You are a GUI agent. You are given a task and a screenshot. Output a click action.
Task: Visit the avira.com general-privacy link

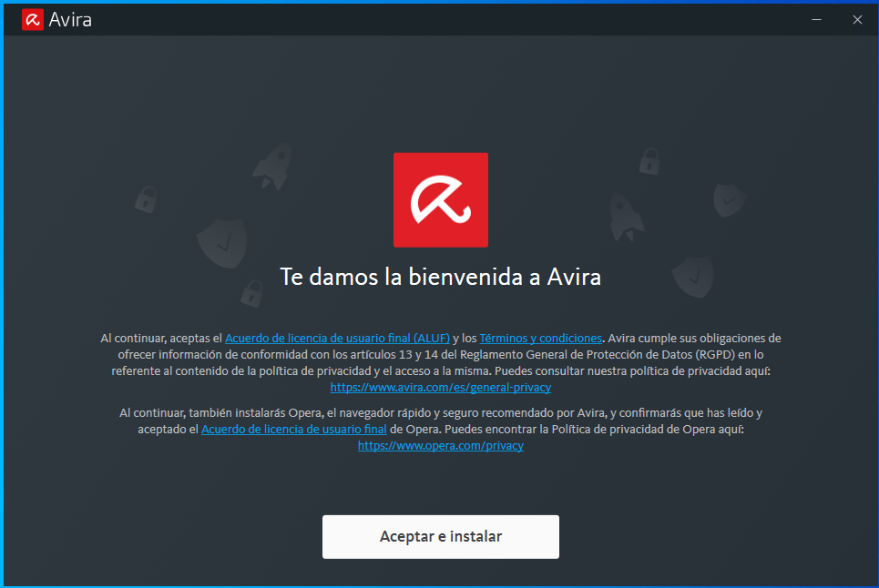click(440, 387)
